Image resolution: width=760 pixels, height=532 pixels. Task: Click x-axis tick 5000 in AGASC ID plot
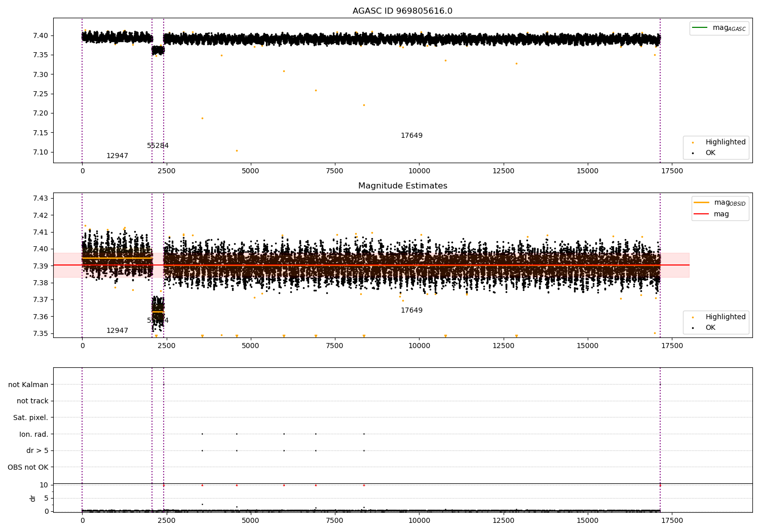pos(251,171)
